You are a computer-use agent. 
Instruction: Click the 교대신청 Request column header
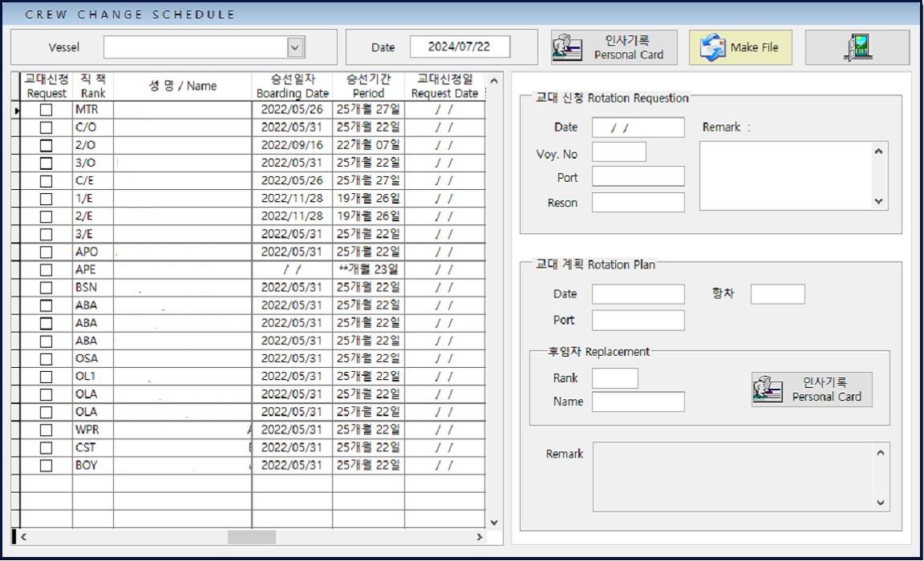point(47,86)
